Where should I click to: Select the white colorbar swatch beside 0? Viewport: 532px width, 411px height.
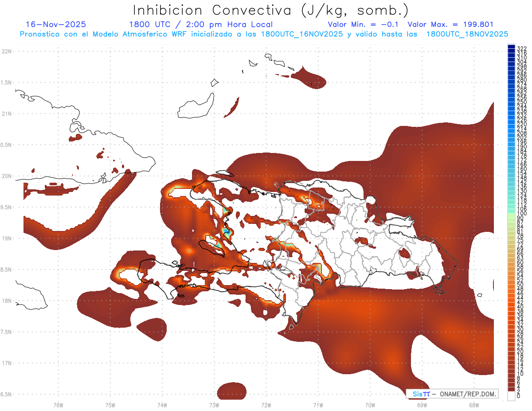[511, 396]
